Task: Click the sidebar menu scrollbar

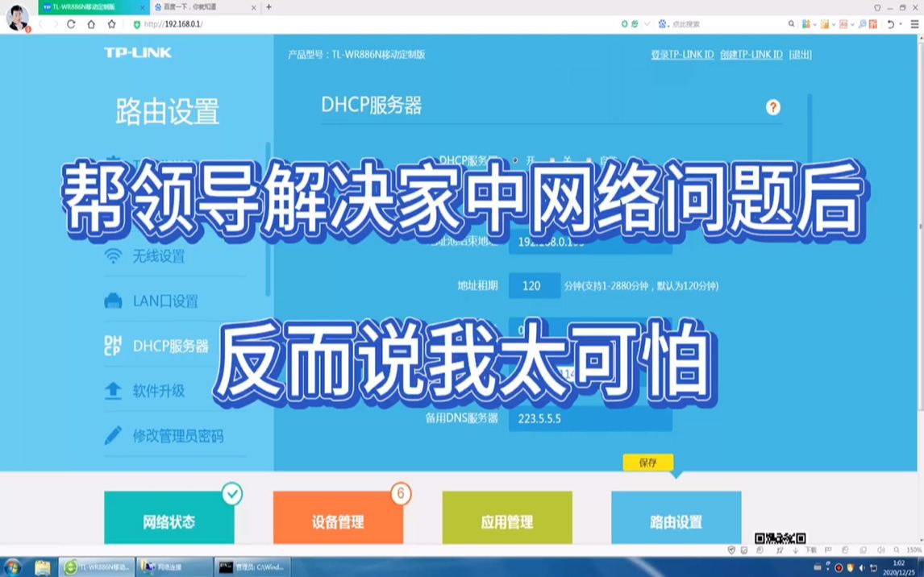Action: pos(268,219)
